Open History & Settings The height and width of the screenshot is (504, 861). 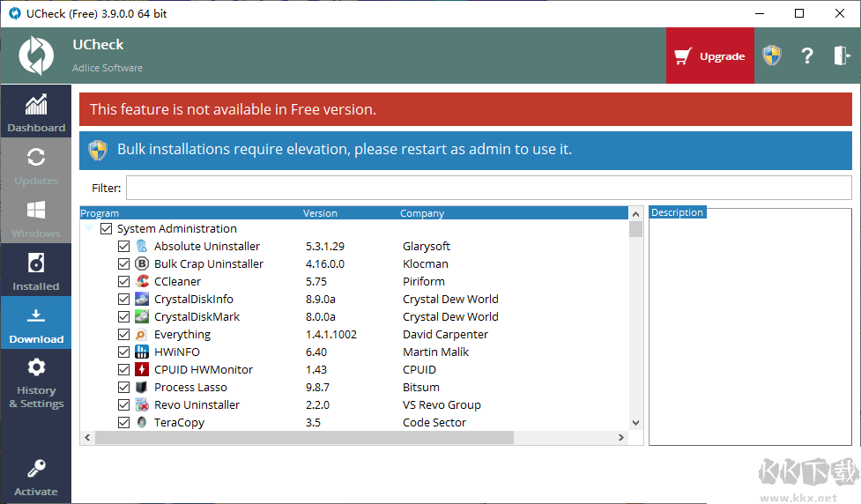point(36,383)
